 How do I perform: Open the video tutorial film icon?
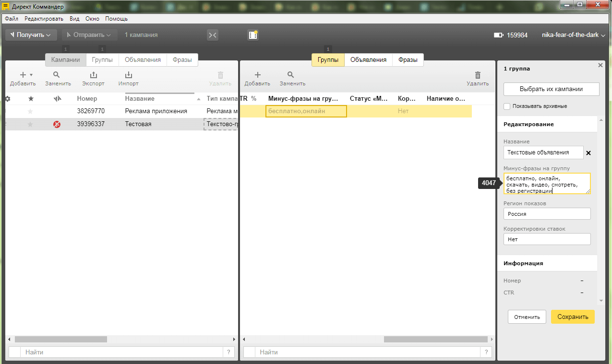253,35
